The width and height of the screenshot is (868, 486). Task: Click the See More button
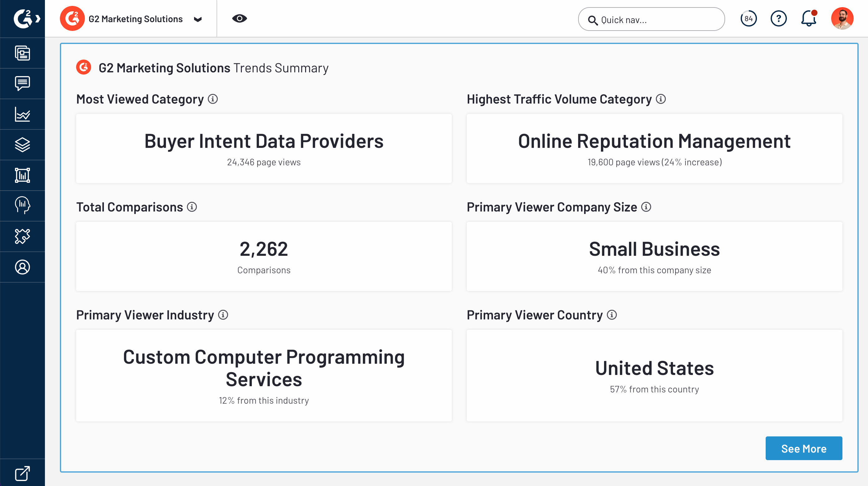point(804,448)
